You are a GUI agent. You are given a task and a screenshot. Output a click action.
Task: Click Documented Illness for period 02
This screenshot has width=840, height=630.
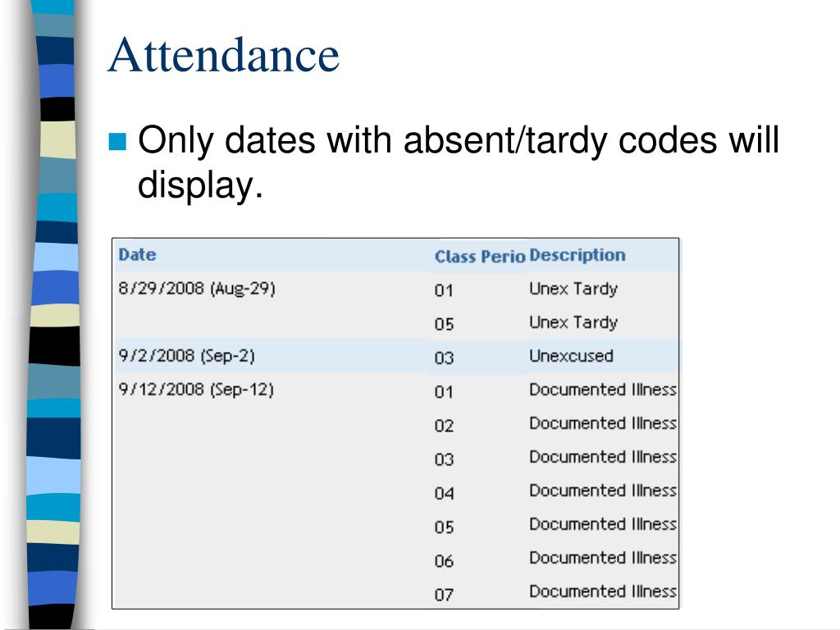click(x=603, y=423)
